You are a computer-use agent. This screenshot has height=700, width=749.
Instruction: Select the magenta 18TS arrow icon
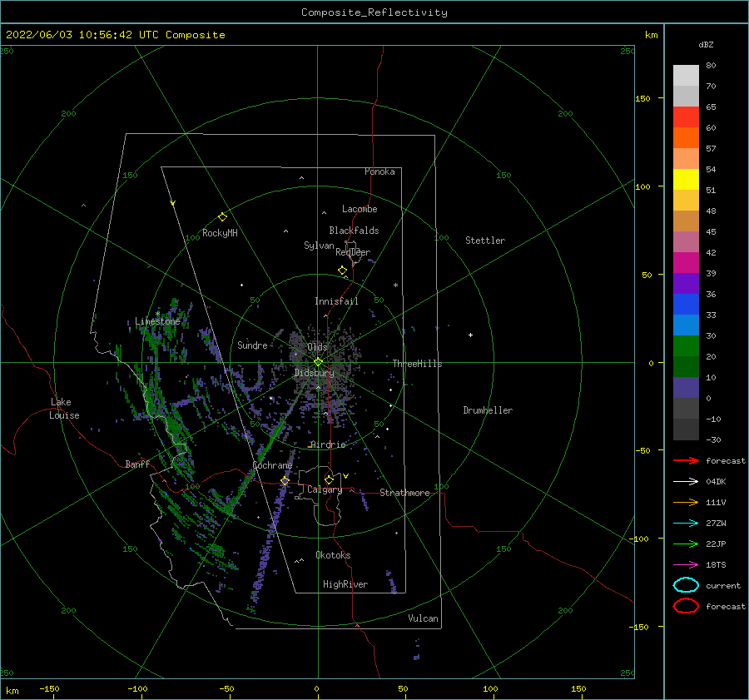point(686,565)
